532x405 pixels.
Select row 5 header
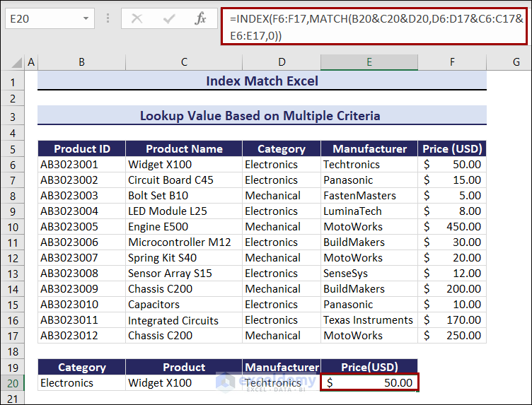click(x=12, y=148)
